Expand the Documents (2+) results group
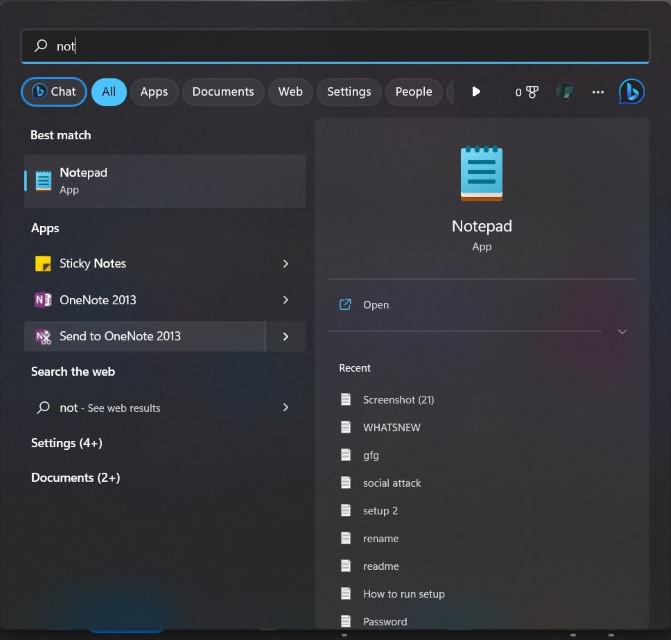Viewport: 671px width, 640px height. click(x=76, y=477)
